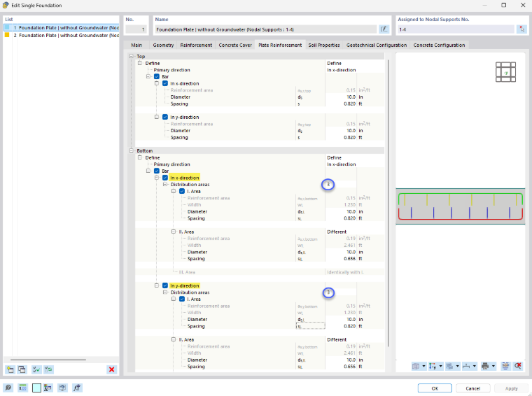The height and width of the screenshot is (396, 532).
Task: Click the 3D cube view icon
Action: [x=416, y=366]
